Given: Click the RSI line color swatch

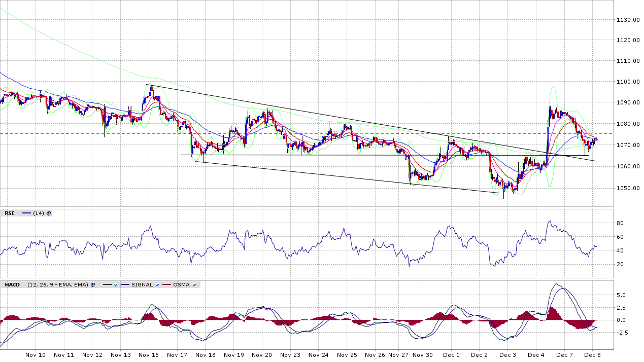Looking at the screenshot, I should [26, 213].
